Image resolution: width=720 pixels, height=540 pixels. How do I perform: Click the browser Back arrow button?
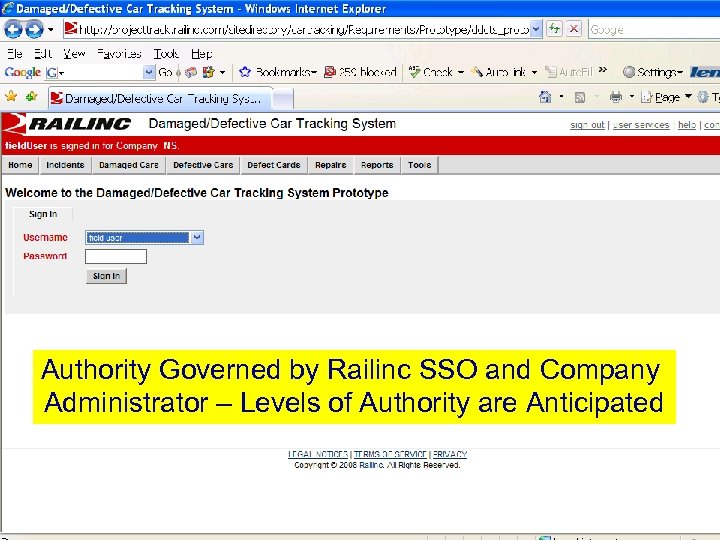(x=13, y=30)
